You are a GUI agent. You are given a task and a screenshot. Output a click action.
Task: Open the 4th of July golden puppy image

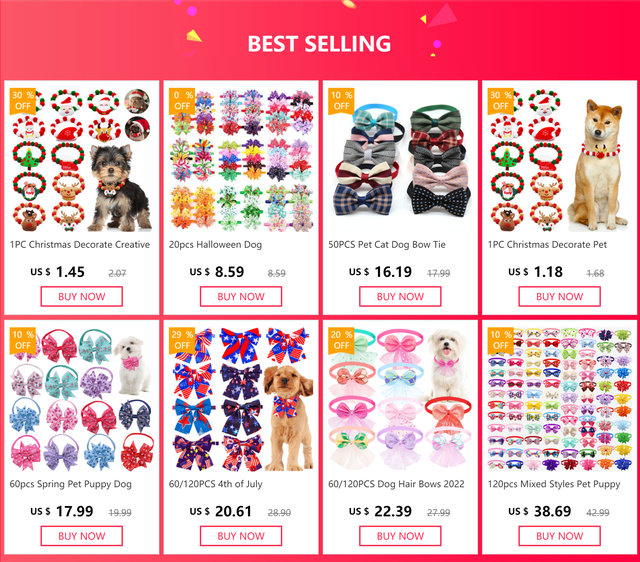241,400
